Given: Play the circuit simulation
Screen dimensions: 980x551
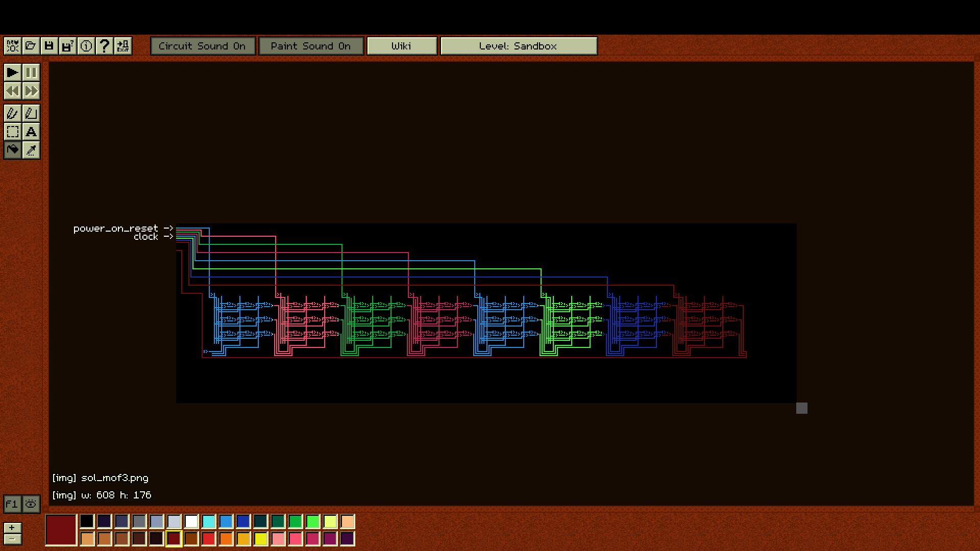Looking at the screenshot, I should click(13, 72).
